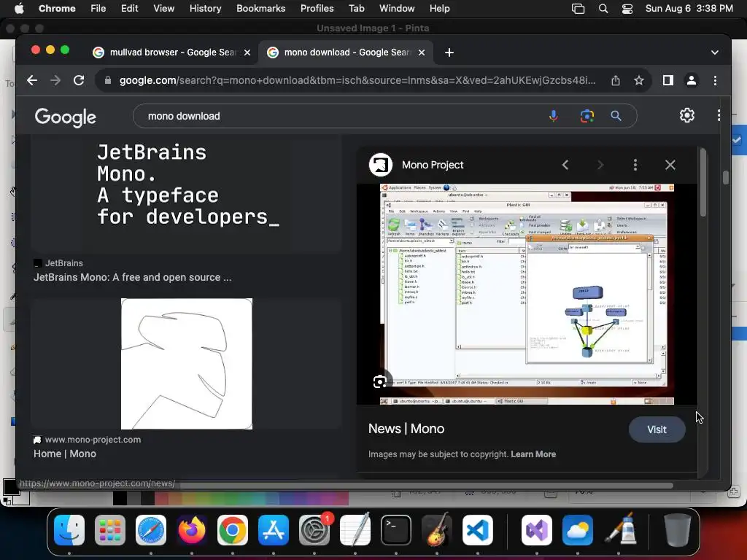Open the History menu
747x560 pixels.
205,9
